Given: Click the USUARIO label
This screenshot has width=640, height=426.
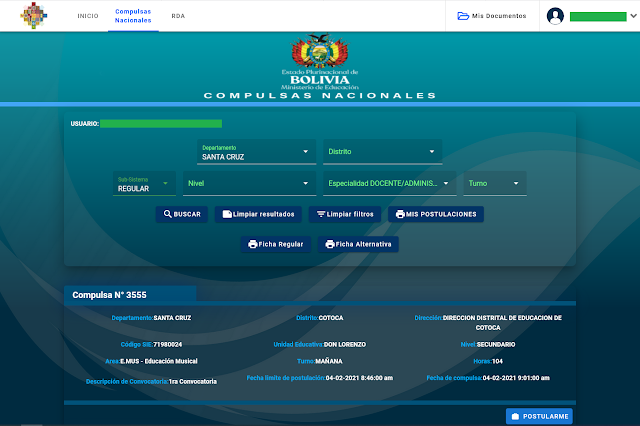Looking at the screenshot, I should (x=84, y=124).
